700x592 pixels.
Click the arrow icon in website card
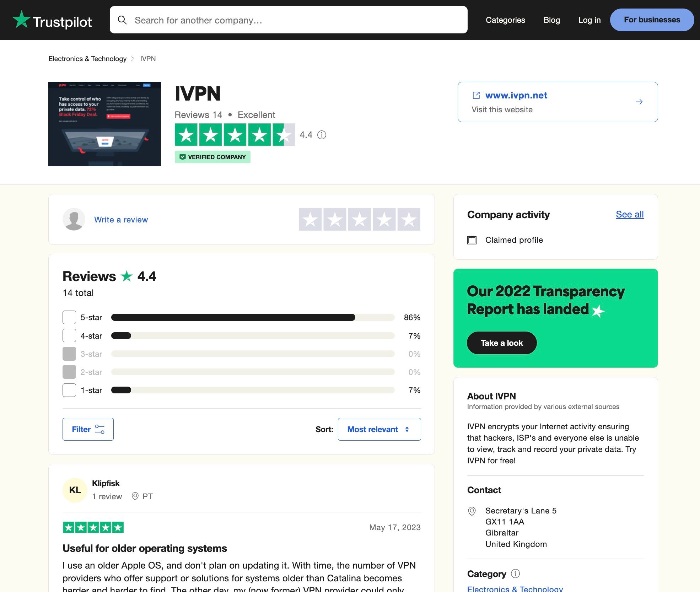click(639, 102)
